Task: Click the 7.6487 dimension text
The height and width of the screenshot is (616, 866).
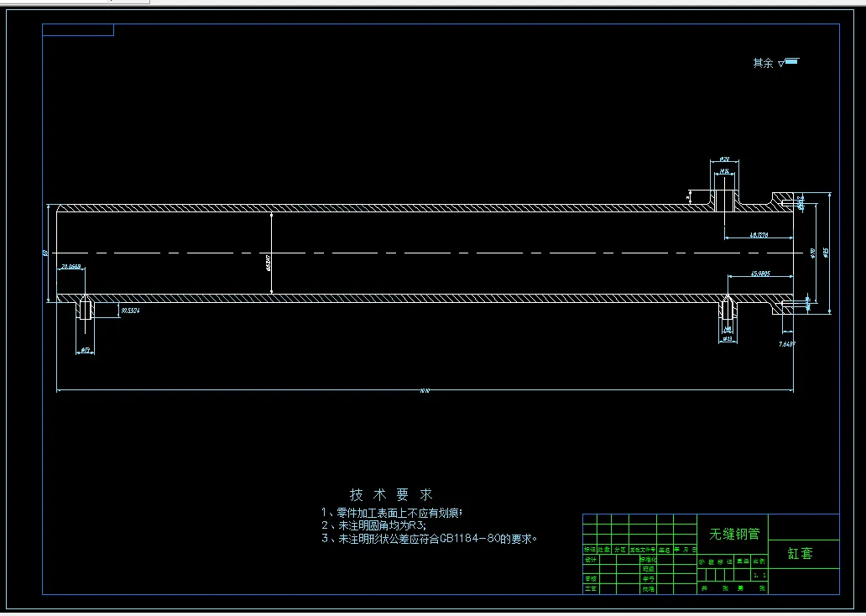Action: click(x=787, y=343)
